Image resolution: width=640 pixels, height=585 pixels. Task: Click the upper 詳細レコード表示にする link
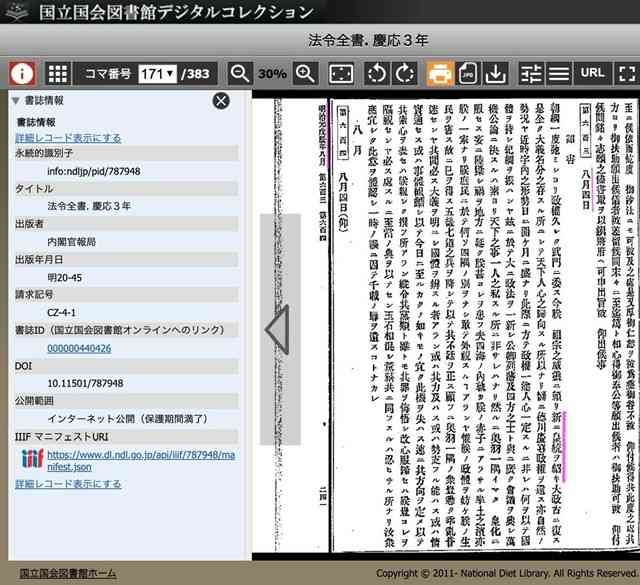click(x=68, y=138)
